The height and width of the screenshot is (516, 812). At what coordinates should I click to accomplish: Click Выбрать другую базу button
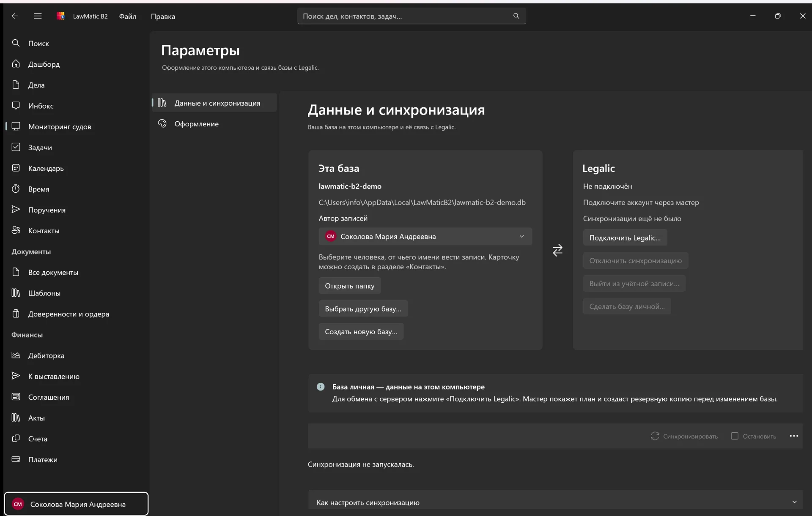[363, 309]
